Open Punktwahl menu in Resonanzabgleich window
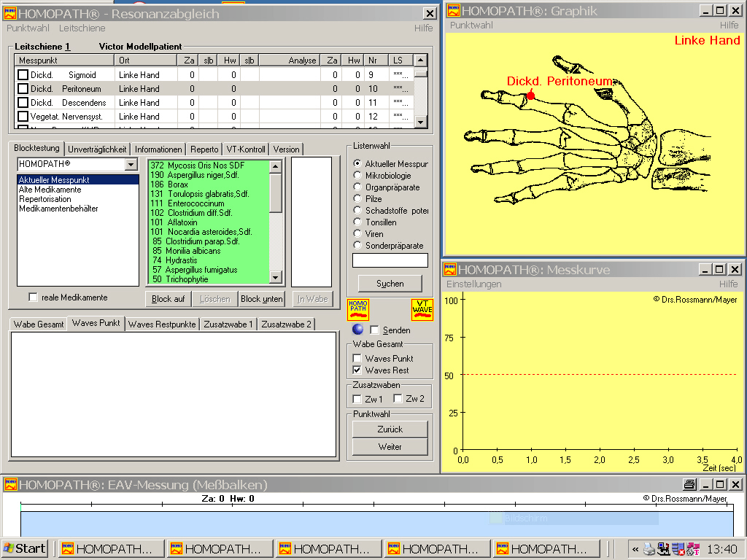Viewport: 747px width, 560px height. pos(28,28)
